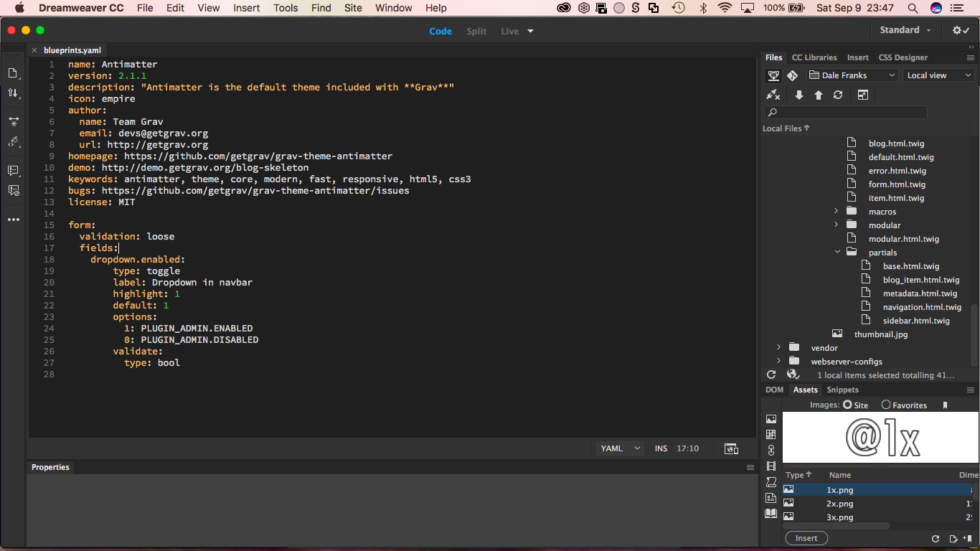
Task: Click the Remove Comment icon
Action: point(13,191)
